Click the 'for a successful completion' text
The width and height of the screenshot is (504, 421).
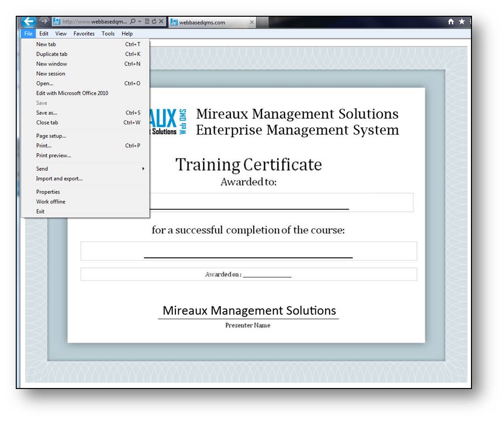tap(248, 230)
